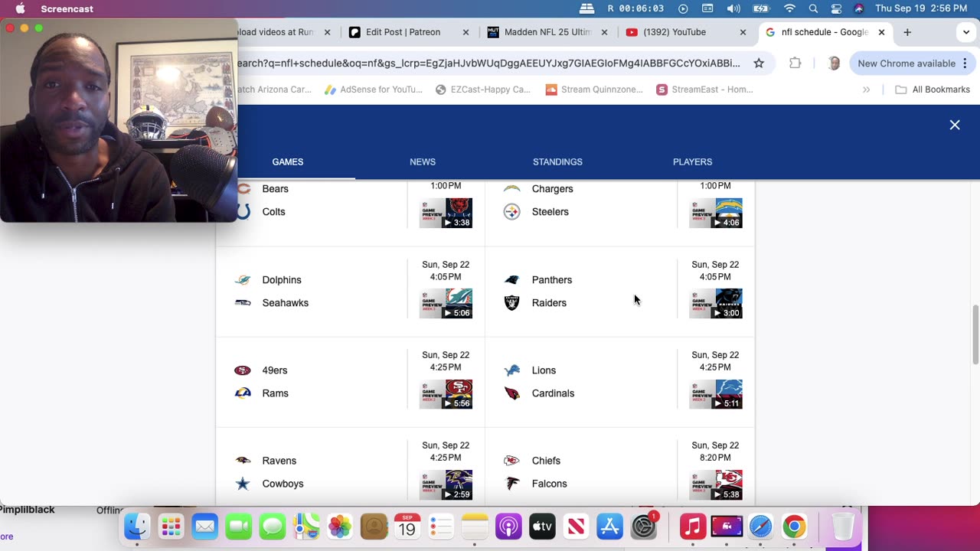Open Calendar showing 19 in dock
Image resolution: width=980 pixels, height=551 pixels.
pyautogui.click(x=407, y=527)
